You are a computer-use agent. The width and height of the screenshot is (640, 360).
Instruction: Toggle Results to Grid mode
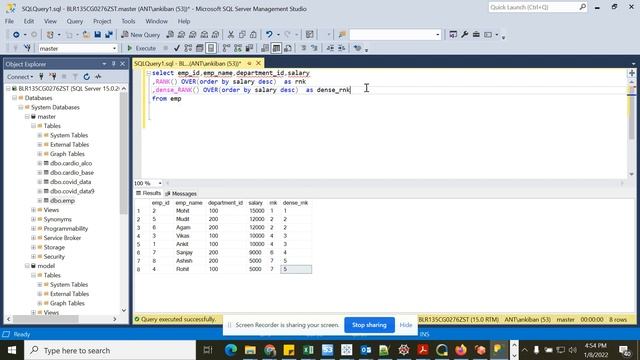[276, 48]
